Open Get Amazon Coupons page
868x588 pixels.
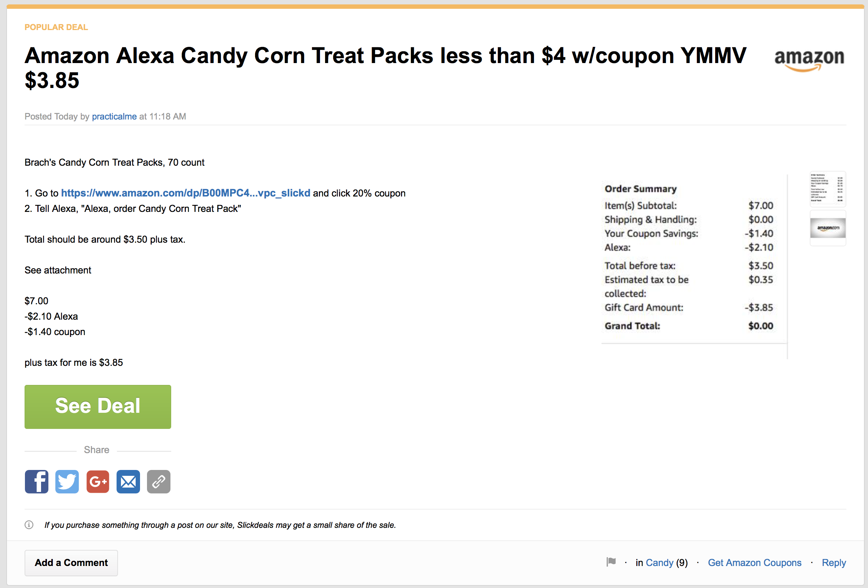click(x=755, y=562)
